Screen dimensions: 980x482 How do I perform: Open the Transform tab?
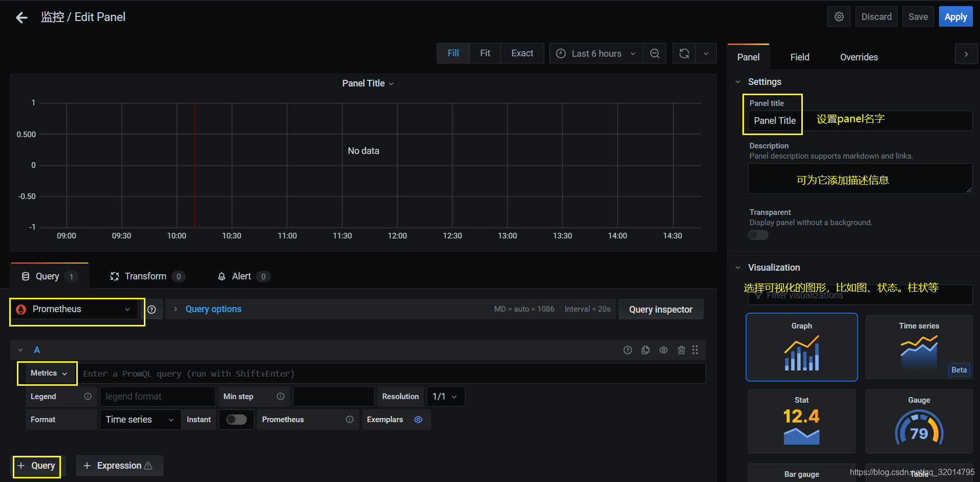point(147,276)
